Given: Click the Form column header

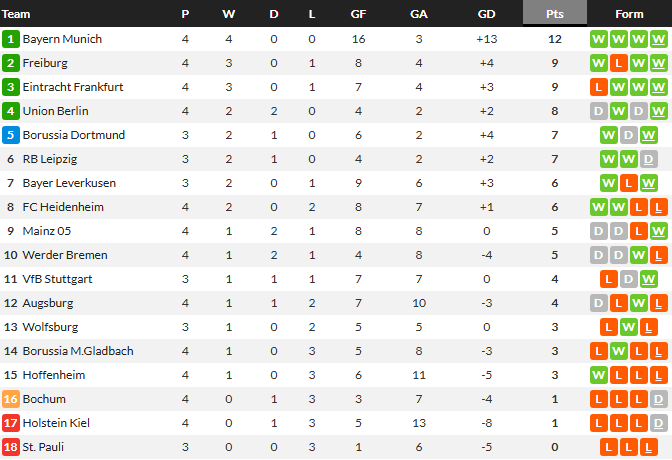Looking at the screenshot, I should [629, 14].
